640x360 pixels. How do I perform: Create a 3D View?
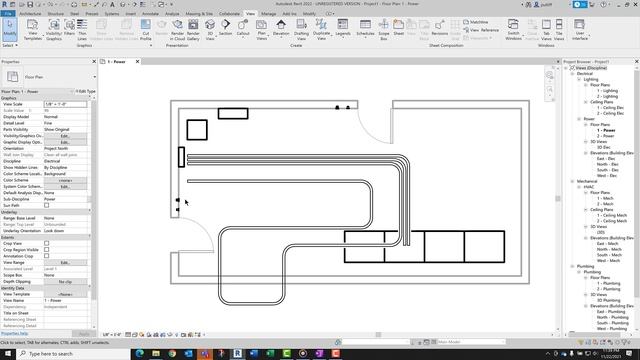210,29
